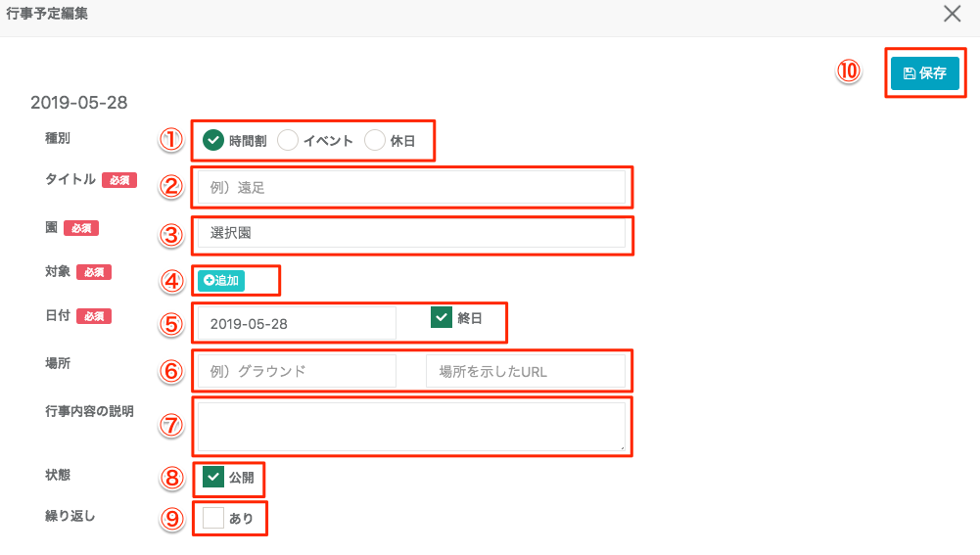
Task: Click the numbered marker 10 icon
Action: 848,71
